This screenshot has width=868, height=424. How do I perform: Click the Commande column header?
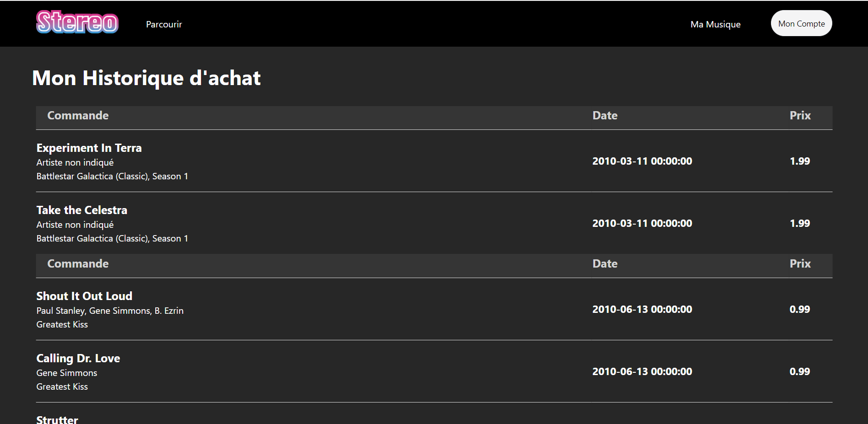(x=77, y=115)
